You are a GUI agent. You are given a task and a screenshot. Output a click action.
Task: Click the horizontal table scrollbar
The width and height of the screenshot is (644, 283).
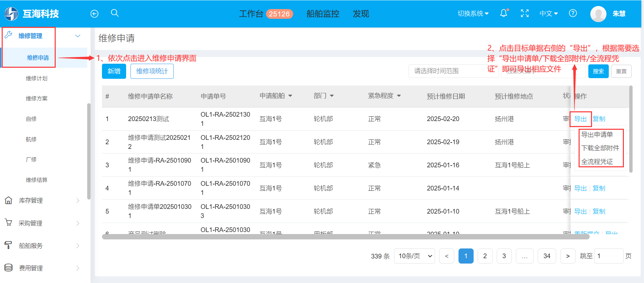pos(345,237)
